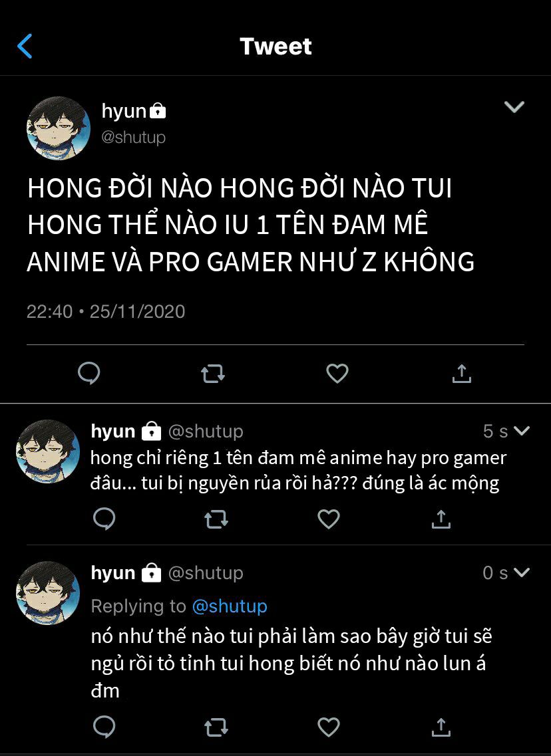The height and width of the screenshot is (756, 551).
Task: Go back using the blue arrow
Action: coord(25,47)
